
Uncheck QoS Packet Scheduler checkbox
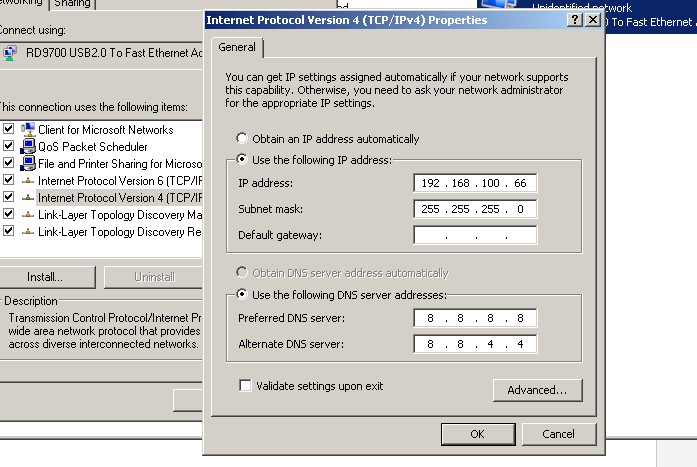click(8, 146)
